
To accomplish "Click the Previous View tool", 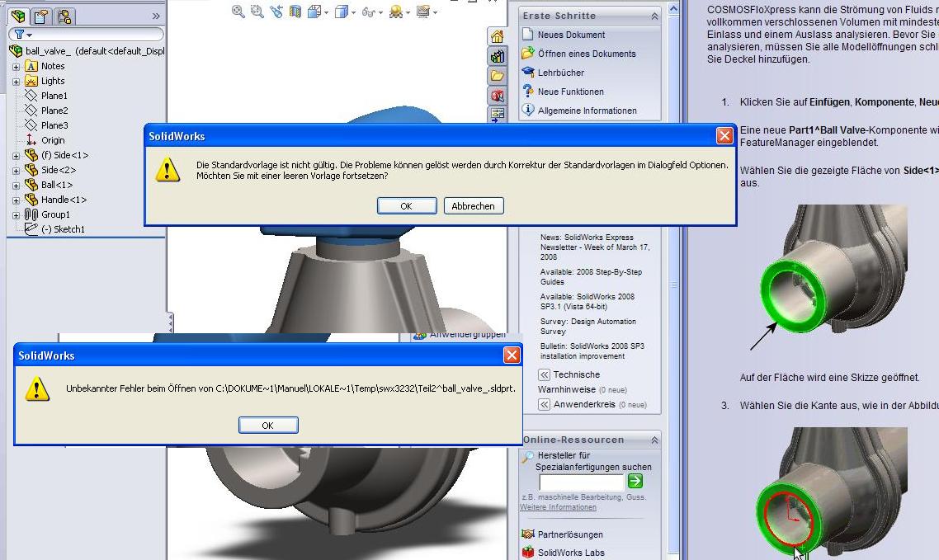I will coord(276,11).
